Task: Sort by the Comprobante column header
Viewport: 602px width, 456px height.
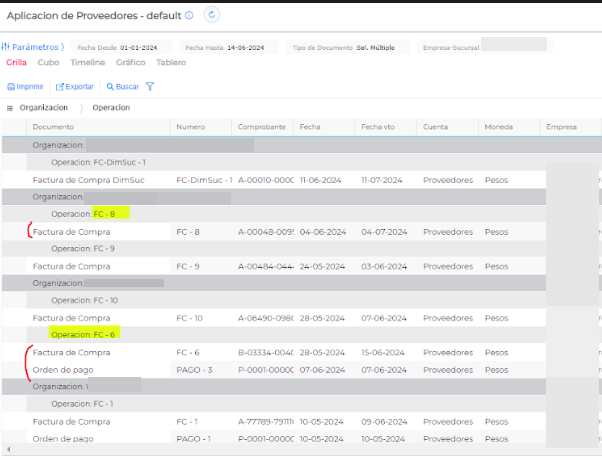Action: coord(263,127)
